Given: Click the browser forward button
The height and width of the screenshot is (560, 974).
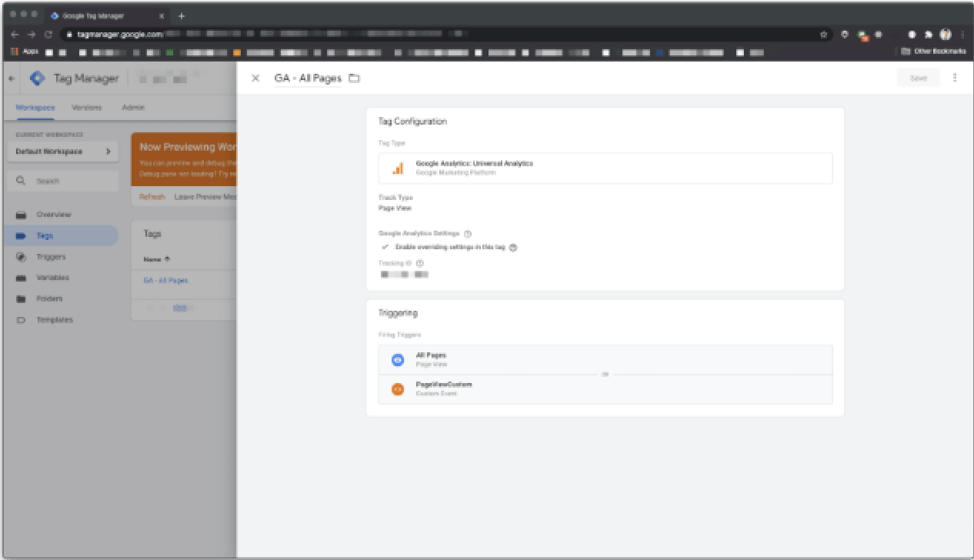Looking at the screenshot, I should tap(32, 35).
